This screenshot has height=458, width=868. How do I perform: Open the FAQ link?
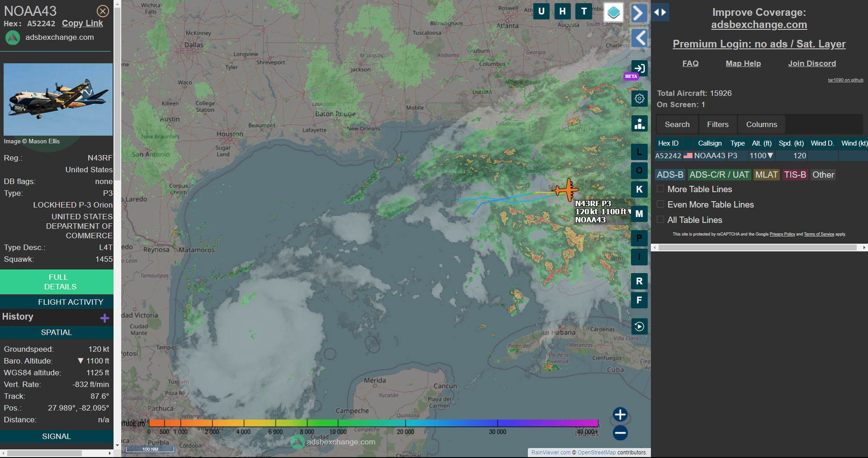[x=690, y=64]
